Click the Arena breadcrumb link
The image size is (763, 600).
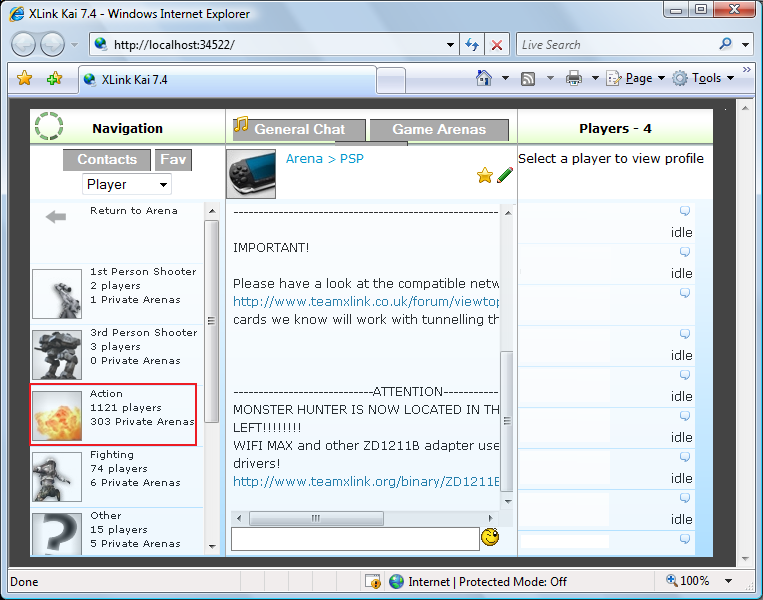[304, 159]
